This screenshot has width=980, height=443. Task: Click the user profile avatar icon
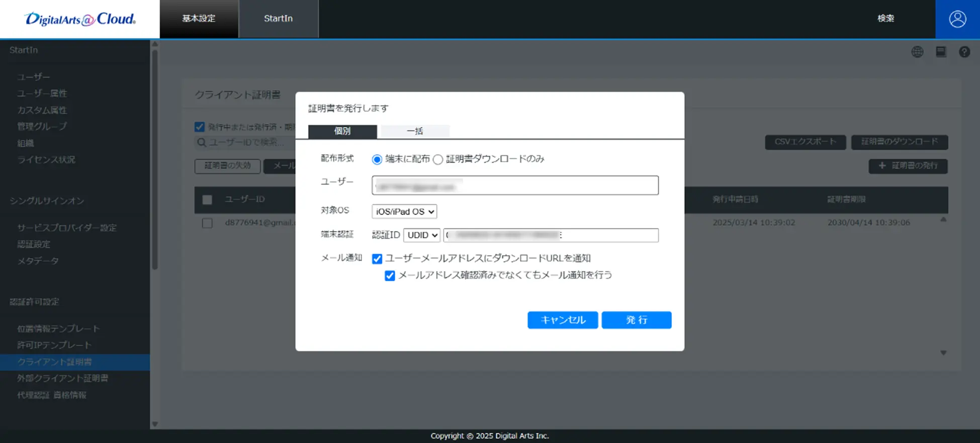(x=957, y=19)
